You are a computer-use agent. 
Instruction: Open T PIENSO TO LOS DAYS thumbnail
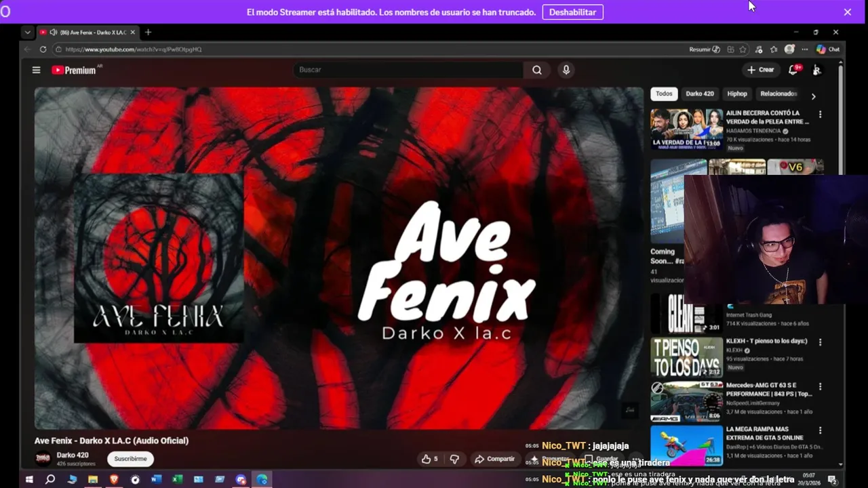pyautogui.click(x=686, y=357)
